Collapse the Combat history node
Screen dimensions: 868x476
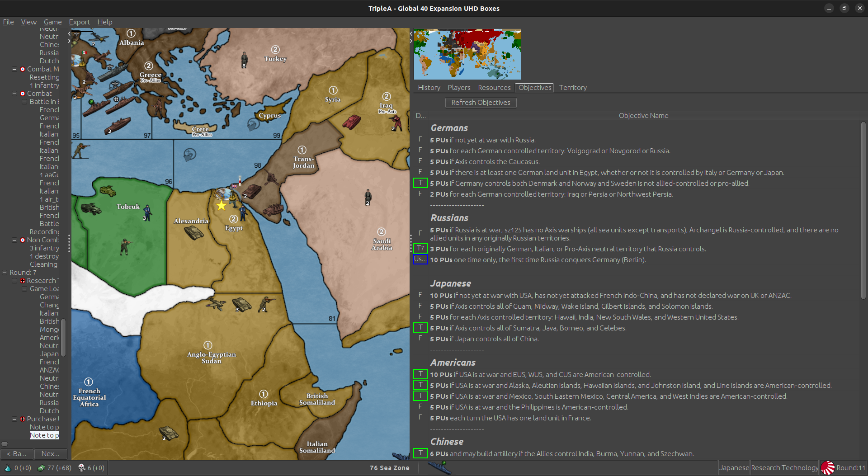click(14, 94)
